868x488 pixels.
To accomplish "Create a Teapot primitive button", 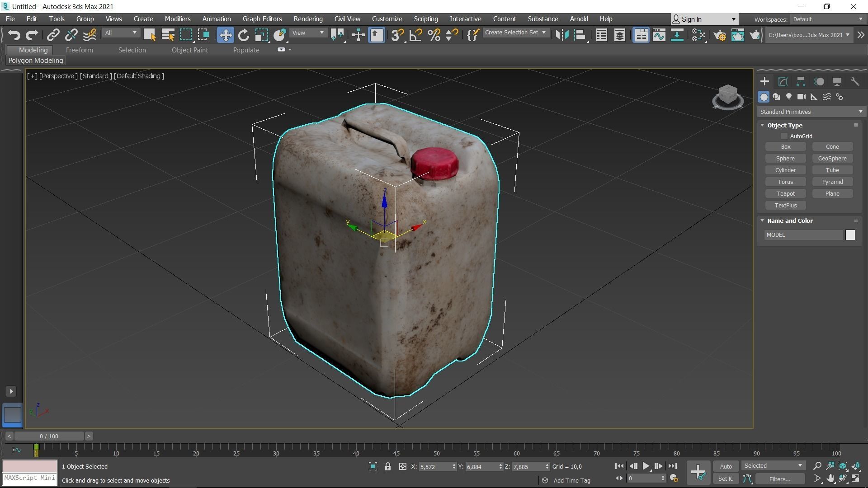I will (785, 193).
